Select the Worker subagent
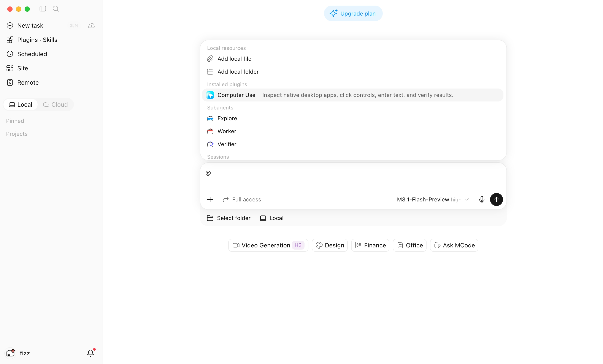Viewport: 603px width, 364px height. 353,131
